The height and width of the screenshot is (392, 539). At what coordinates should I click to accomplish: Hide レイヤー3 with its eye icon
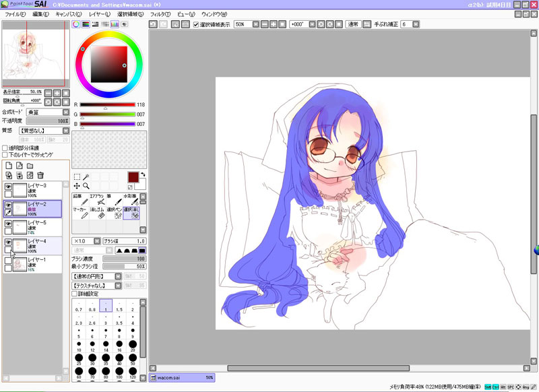8,186
